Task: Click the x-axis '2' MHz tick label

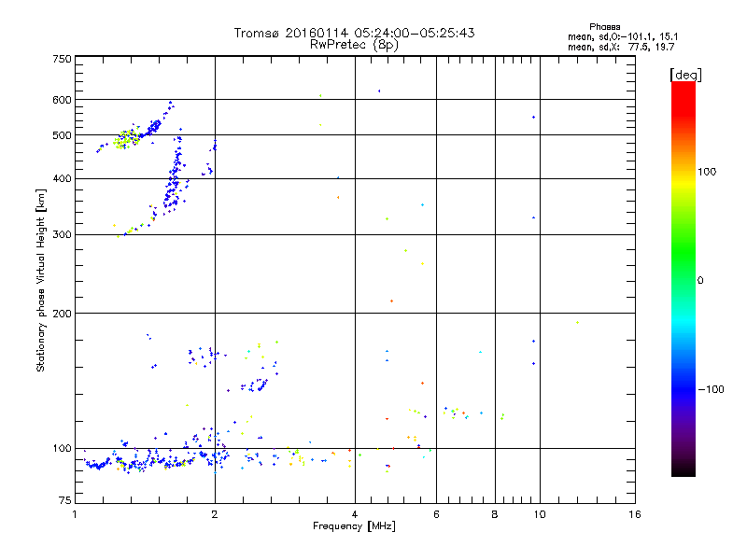Action: (215, 514)
